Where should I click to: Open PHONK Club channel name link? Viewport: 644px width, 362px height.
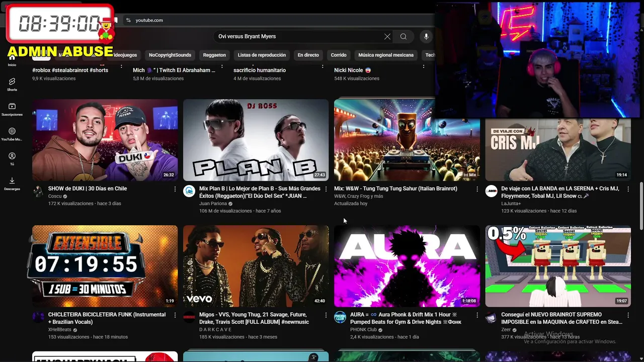tap(363, 330)
